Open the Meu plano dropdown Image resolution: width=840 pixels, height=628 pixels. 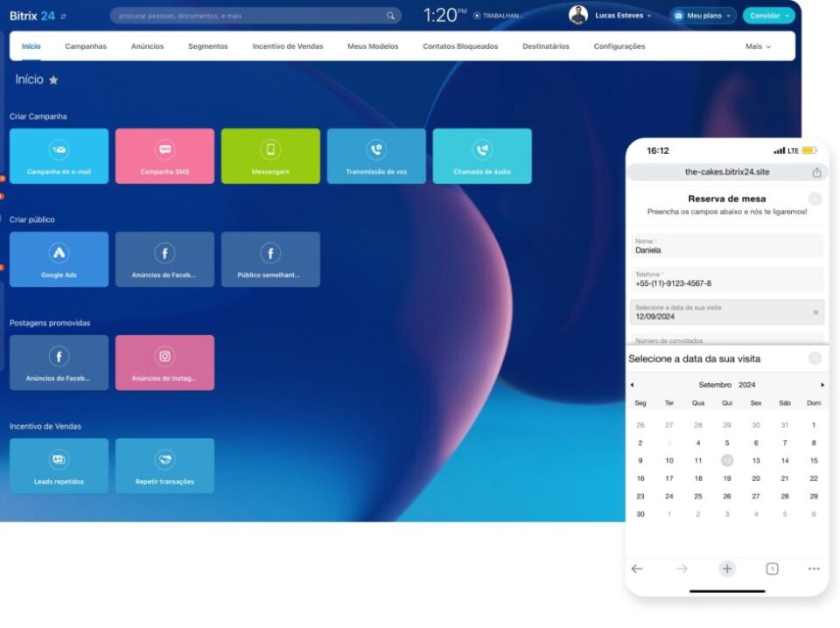coord(703,16)
